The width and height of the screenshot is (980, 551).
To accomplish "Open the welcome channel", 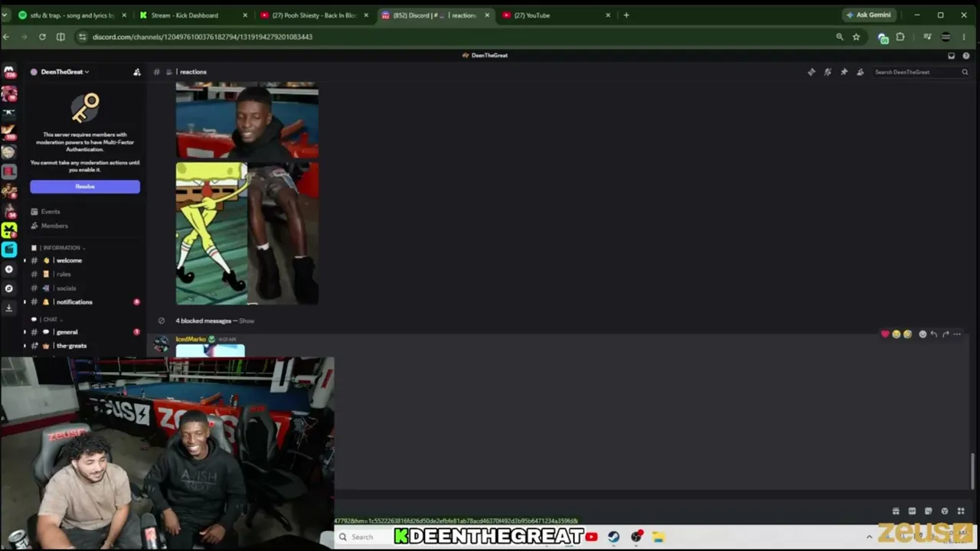I will [x=85, y=260].
